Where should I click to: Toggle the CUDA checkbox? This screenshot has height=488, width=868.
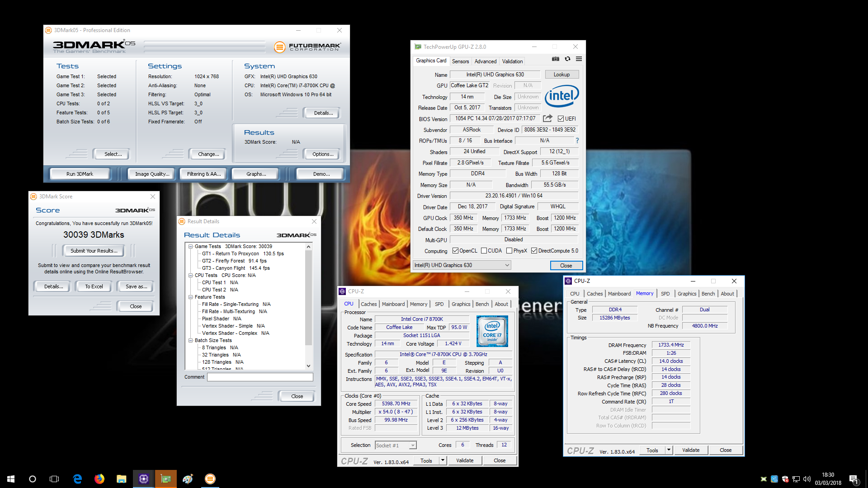[x=484, y=251]
